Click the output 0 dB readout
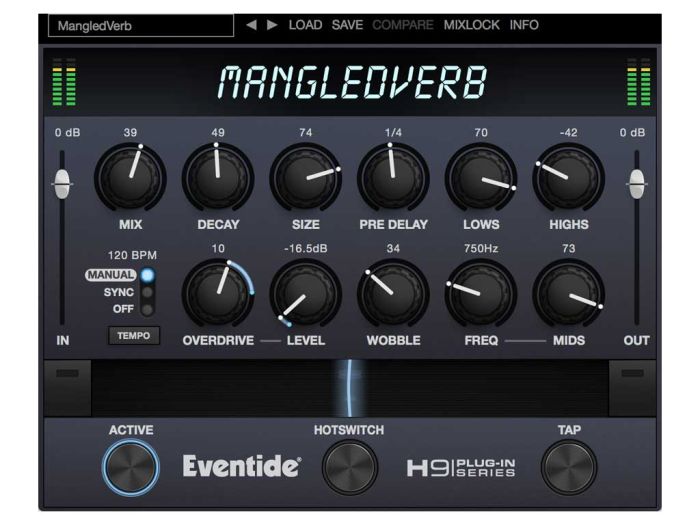Viewport: 700px width, 525px height. click(632, 133)
